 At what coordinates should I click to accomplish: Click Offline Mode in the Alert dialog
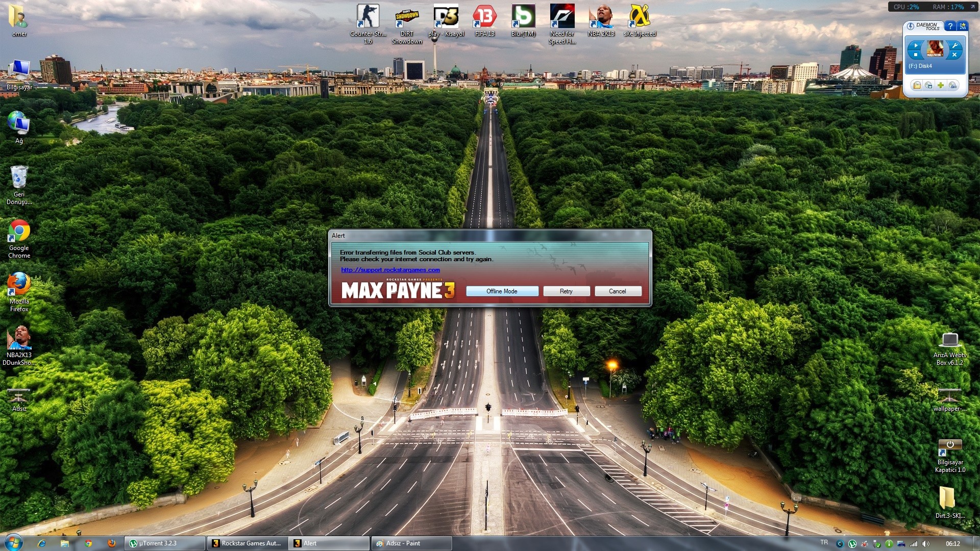click(x=502, y=291)
